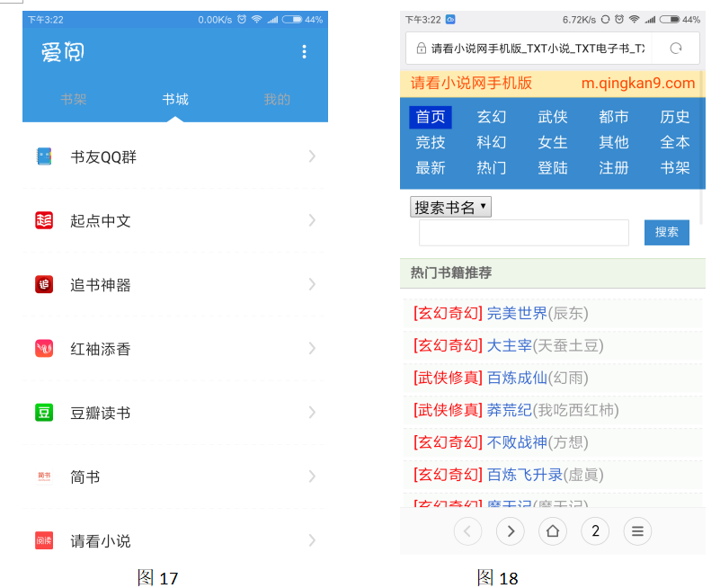The height and width of the screenshot is (588, 720).
Task: Open 最新 in the site navigation
Action: tap(431, 168)
